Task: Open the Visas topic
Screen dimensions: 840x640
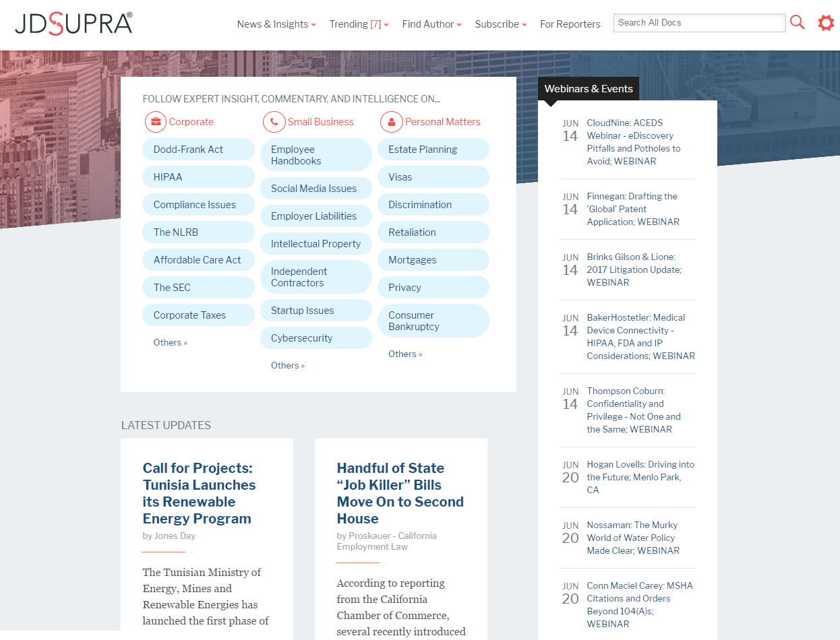Action: [x=433, y=177]
